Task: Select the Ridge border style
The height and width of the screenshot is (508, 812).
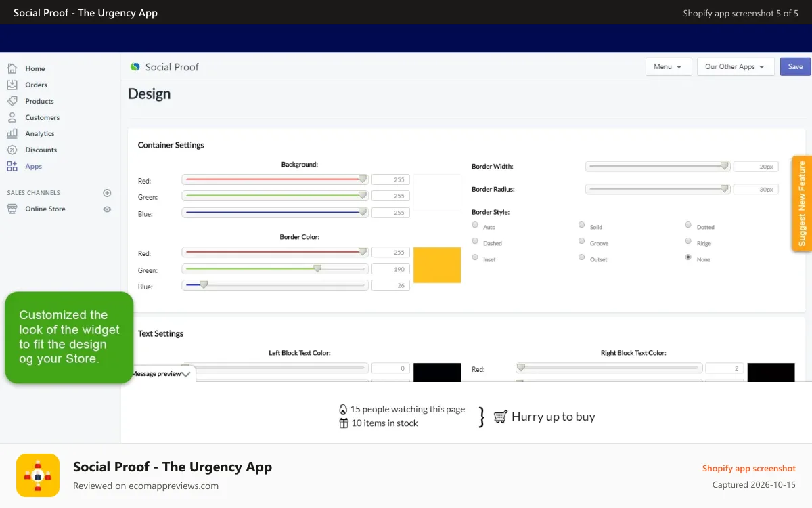Action: pyautogui.click(x=688, y=241)
